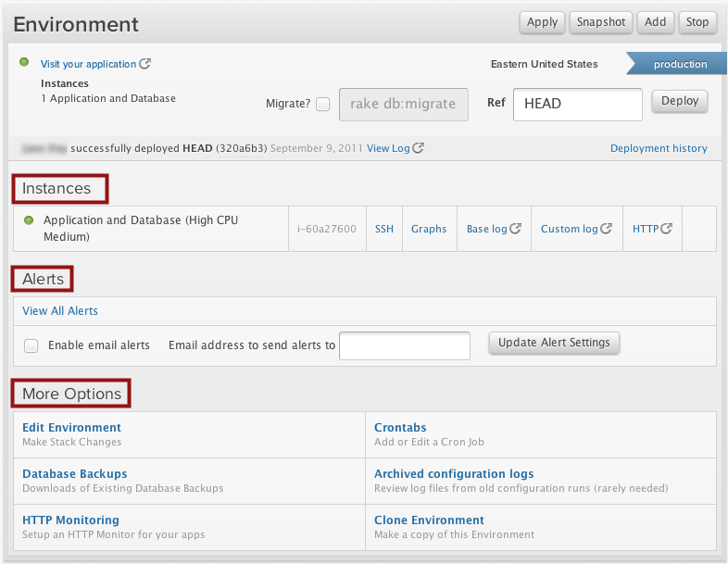The height and width of the screenshot is (564, 728).
Task: Click the external icon beside Base log
Action: pyautogui.click(x=516, y=229)
